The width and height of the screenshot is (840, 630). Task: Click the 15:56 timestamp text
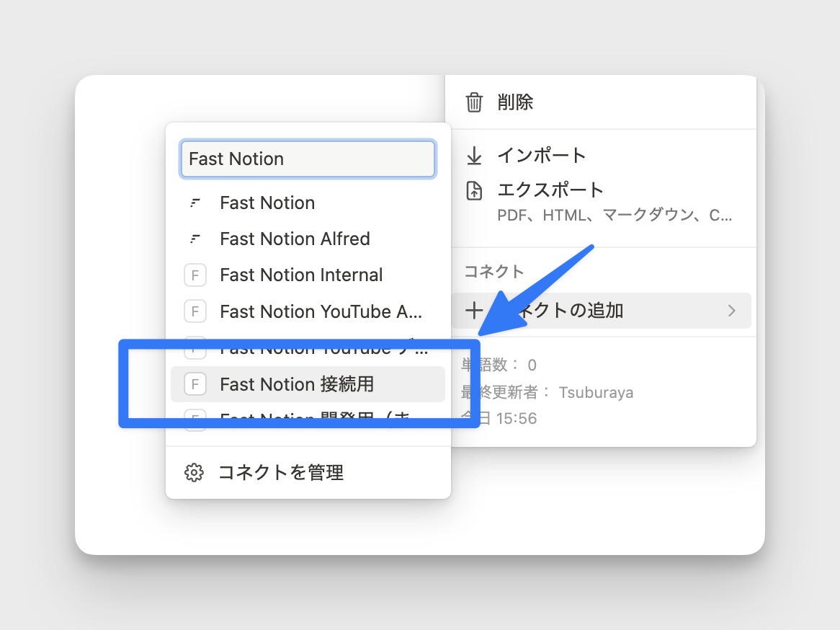[516, 418]
